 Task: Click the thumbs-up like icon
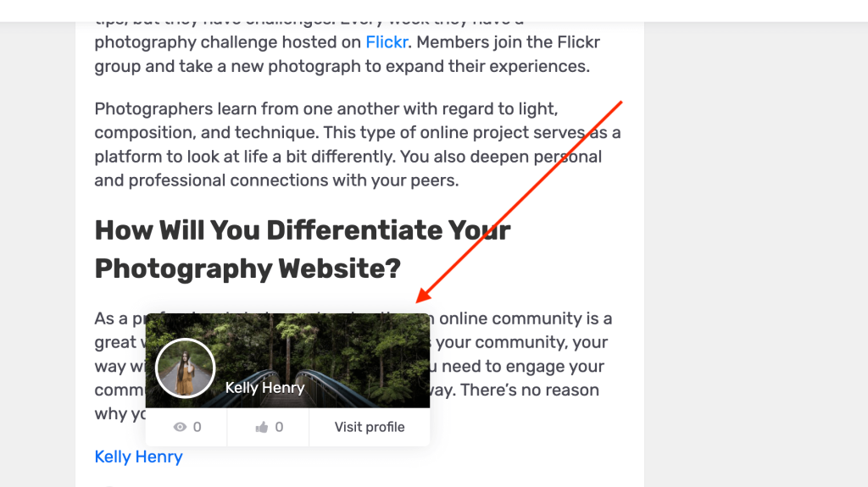[x=262, y=427]
